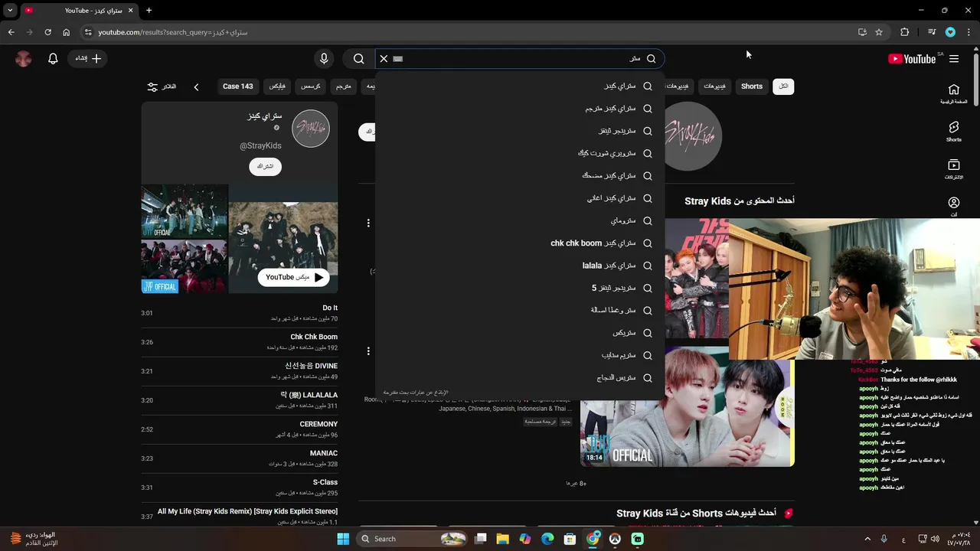Screen dimensions: 980x551
Task: Open YouTube notifications bell
Action: coord(53,59)
